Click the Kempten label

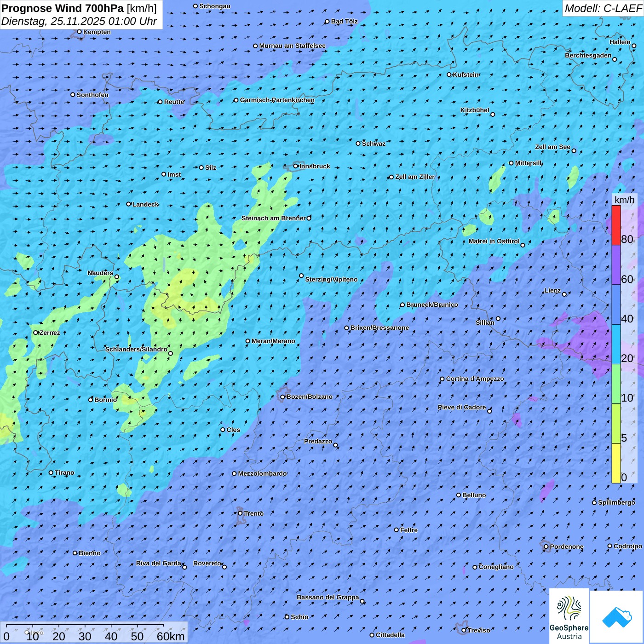click(x=97, y=32)
